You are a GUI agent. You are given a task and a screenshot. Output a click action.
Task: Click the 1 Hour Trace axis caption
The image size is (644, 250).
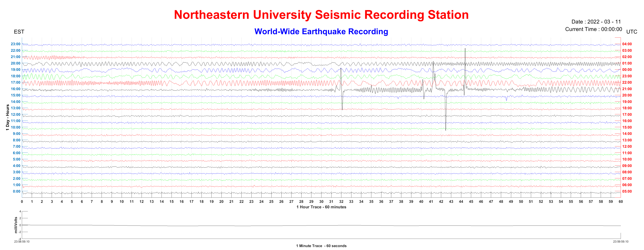[321, 207]
